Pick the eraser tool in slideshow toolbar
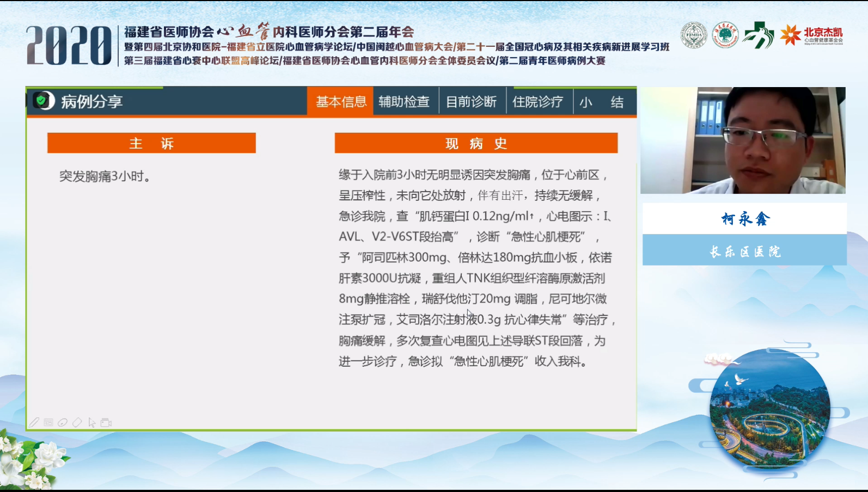The width and height of the screenshot is (868, 492). coord(77,422)
